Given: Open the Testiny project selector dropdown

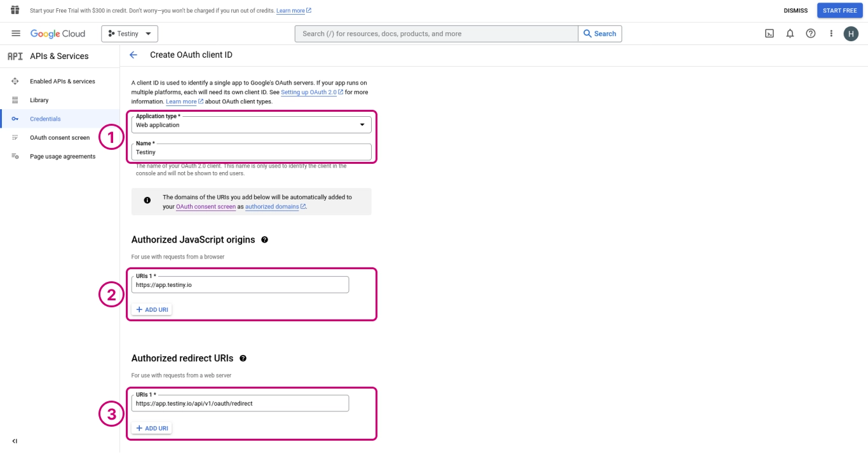Looking at the screenshot, I should pos(130,34).
